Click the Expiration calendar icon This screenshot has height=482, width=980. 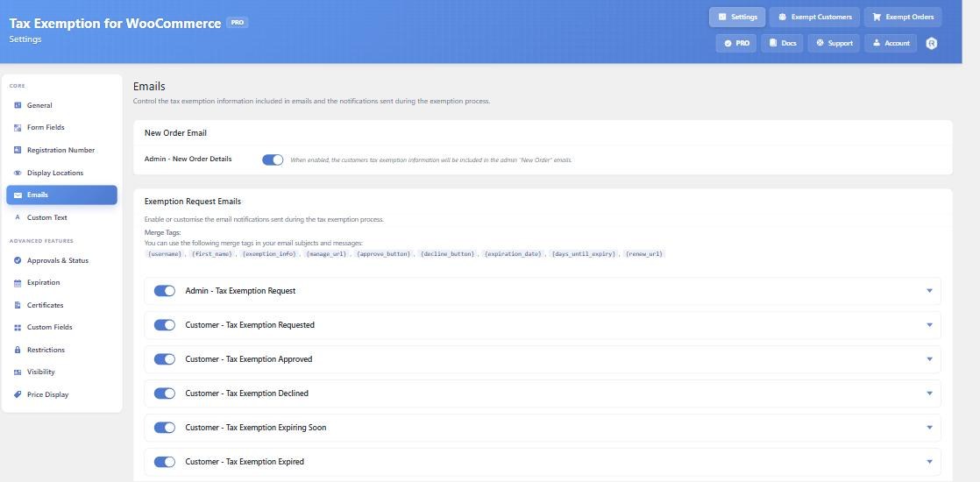coord(18,282)
